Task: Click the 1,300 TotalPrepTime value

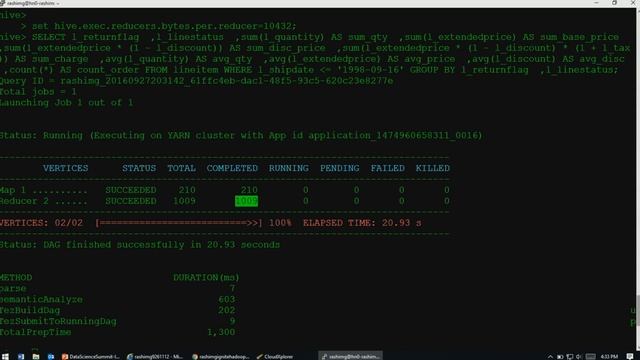Action: (221, 333)
